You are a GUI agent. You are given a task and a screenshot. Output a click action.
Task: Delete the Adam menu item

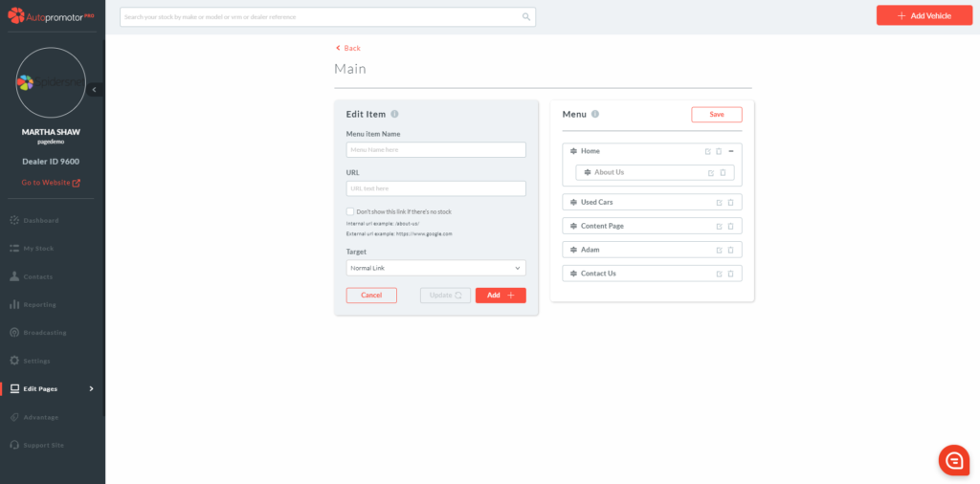point(730,250)
